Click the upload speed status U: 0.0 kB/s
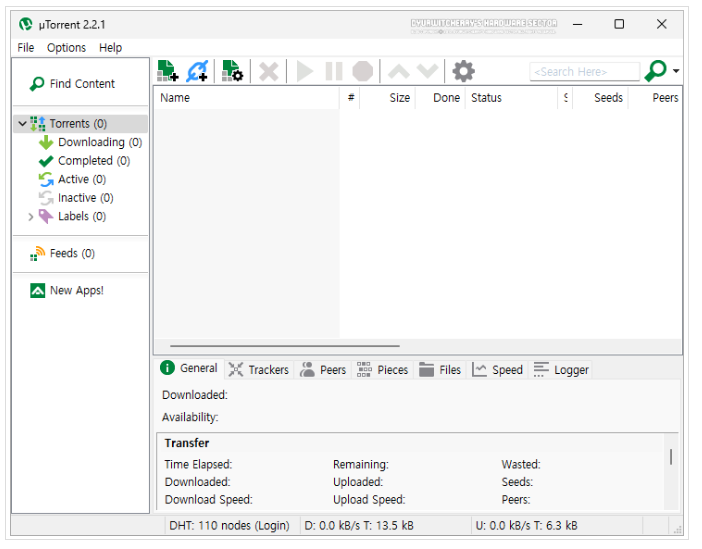 click(557, 526)
